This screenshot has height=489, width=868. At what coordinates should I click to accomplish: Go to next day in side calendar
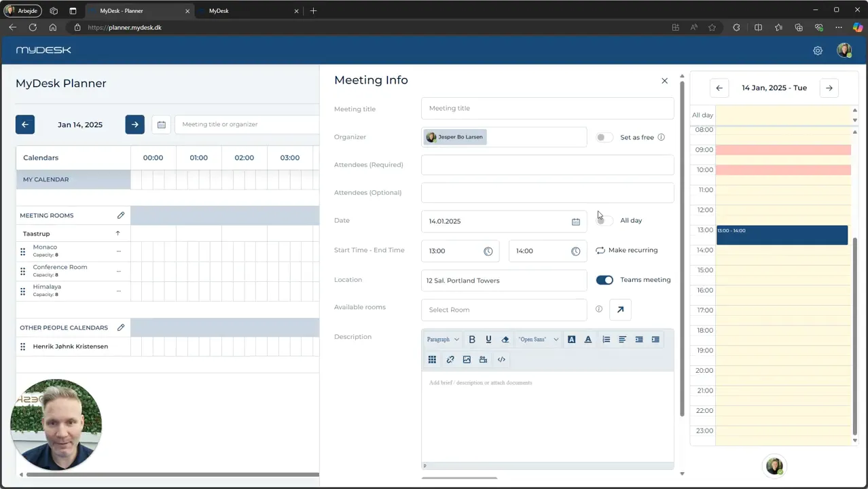(x=829, y=88)
